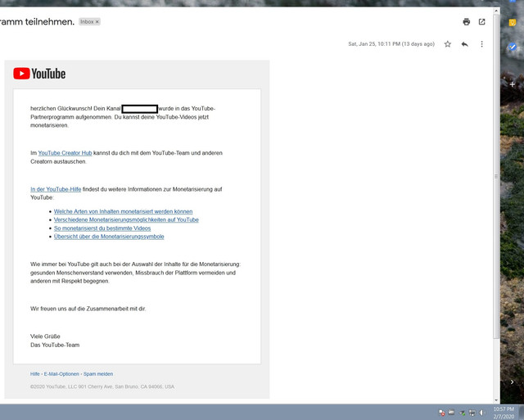This screenshot has width=524, height=420.
Task: Open Google Tasks in the side panel
Action: pos(513,47)
